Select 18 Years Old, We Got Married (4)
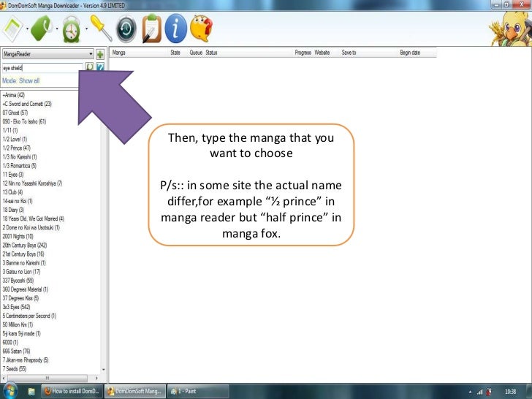Screen dimensions: 532x399 click(x=34, y=218)
